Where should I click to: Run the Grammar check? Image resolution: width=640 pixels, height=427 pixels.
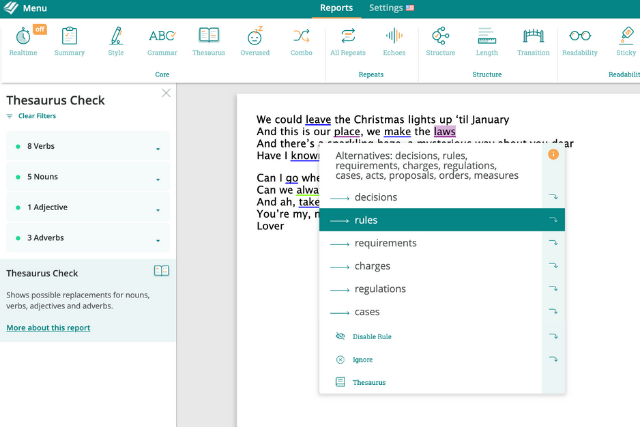(x=162, y=41)
